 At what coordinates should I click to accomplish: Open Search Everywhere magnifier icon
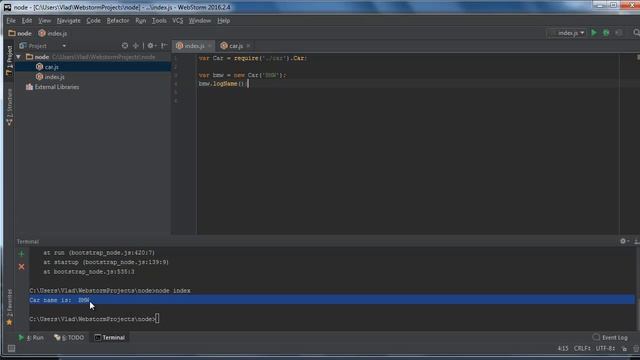pos(636,33)
